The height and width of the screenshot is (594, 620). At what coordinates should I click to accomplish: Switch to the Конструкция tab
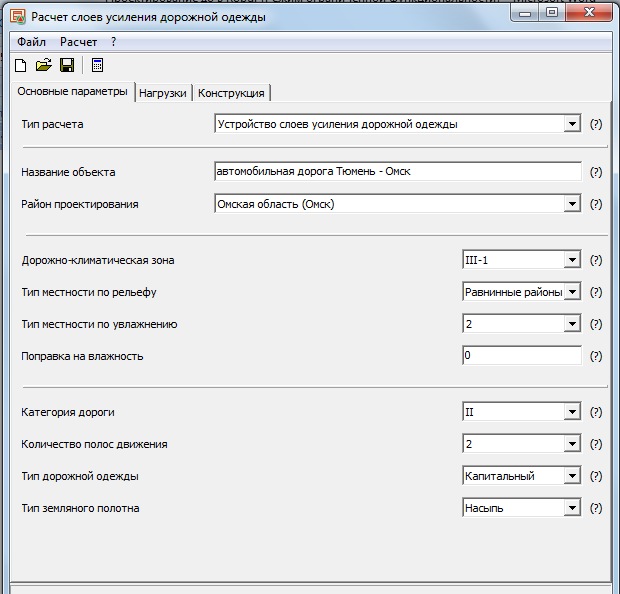point(231,93)
